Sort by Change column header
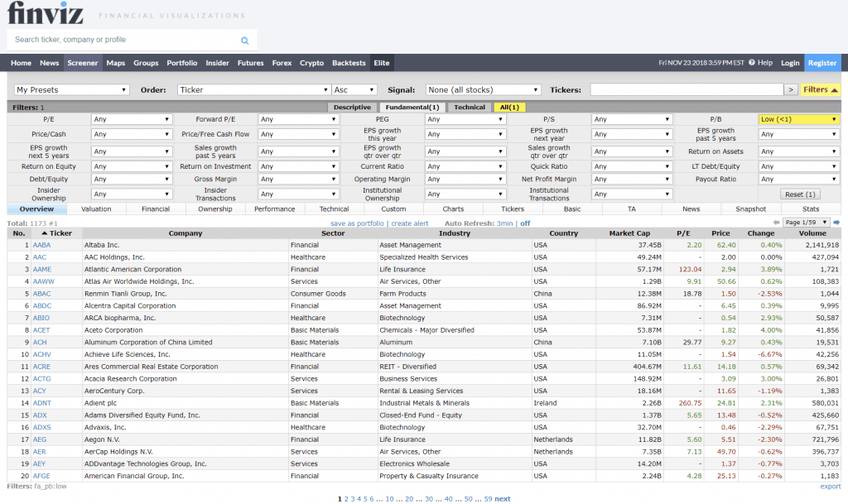Image resolution: width=848 pixels, height=504 pixels. (761, 233)
